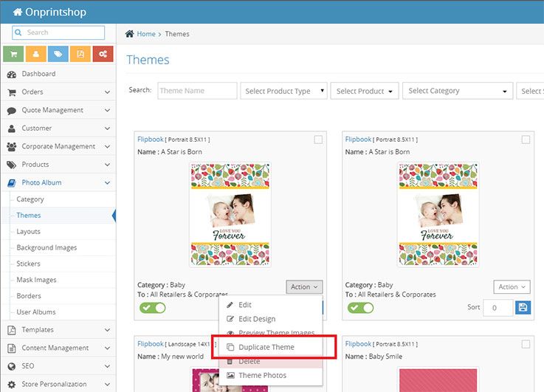The image size is (544, 392).
Task: Open Layouts under Photo Album
Action: click(x=29, y=232)
